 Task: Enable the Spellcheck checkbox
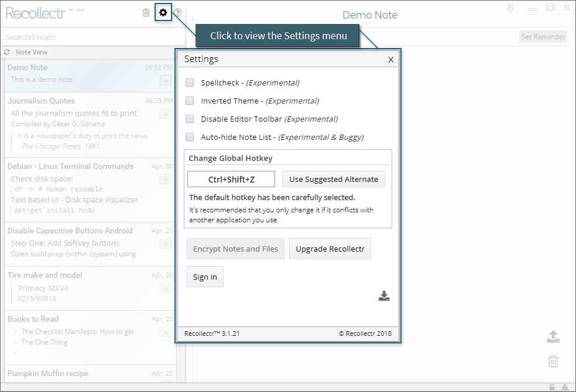(190, 82)
